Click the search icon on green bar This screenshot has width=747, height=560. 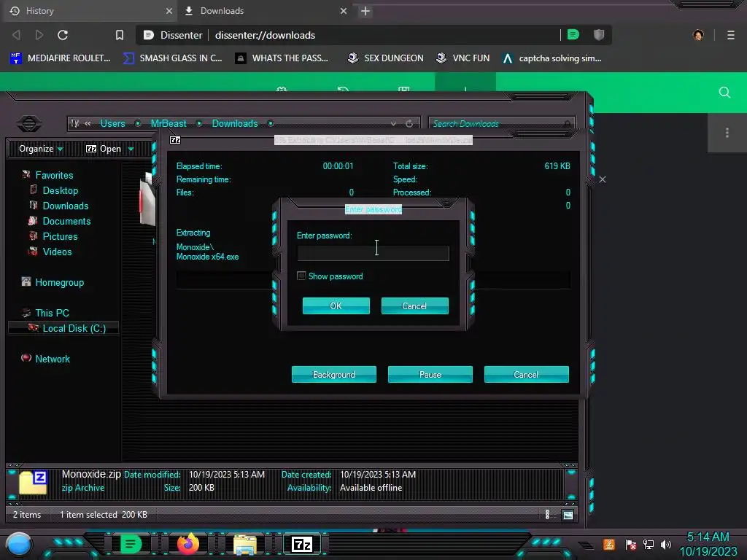pyautogui.click(x=724, y=93)
